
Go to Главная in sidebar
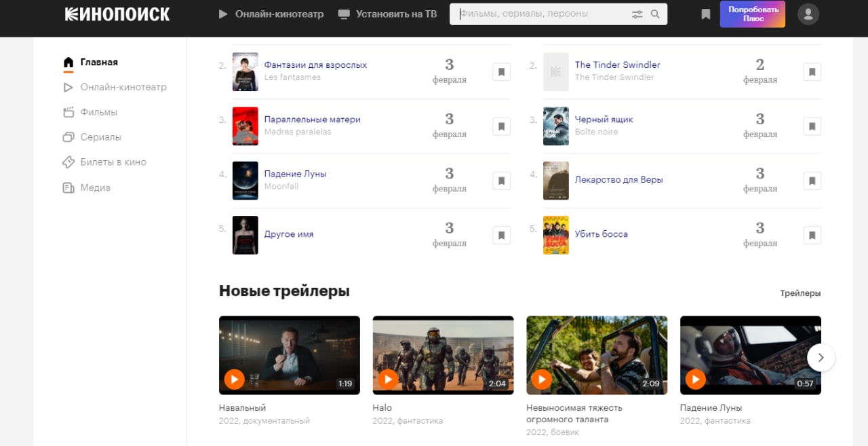pyautogui.click(x=98, y=62)
